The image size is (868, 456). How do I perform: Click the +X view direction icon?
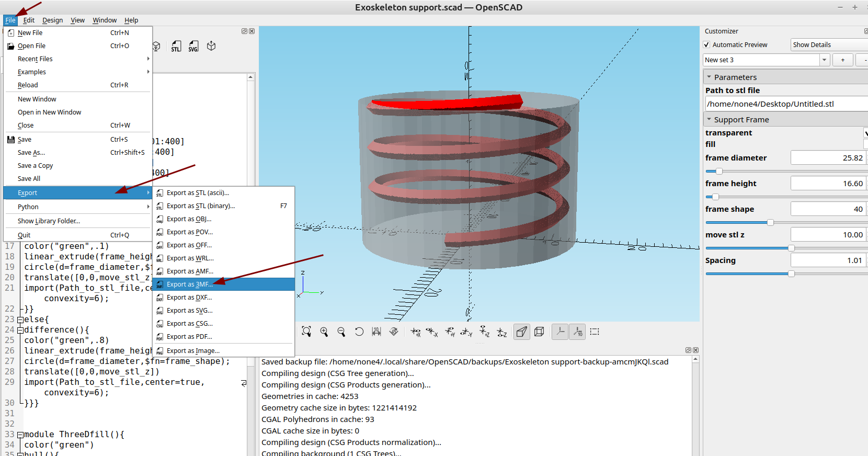[416, 332]
